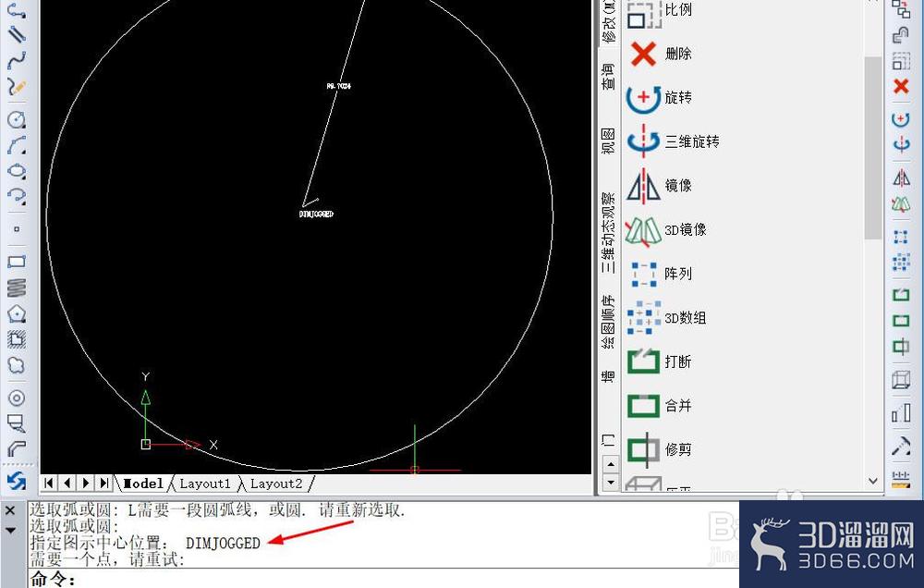This screenshot has width=924, height=588.
Task: Click red X delete icon in right toolbar
Action: coord(901,87)
